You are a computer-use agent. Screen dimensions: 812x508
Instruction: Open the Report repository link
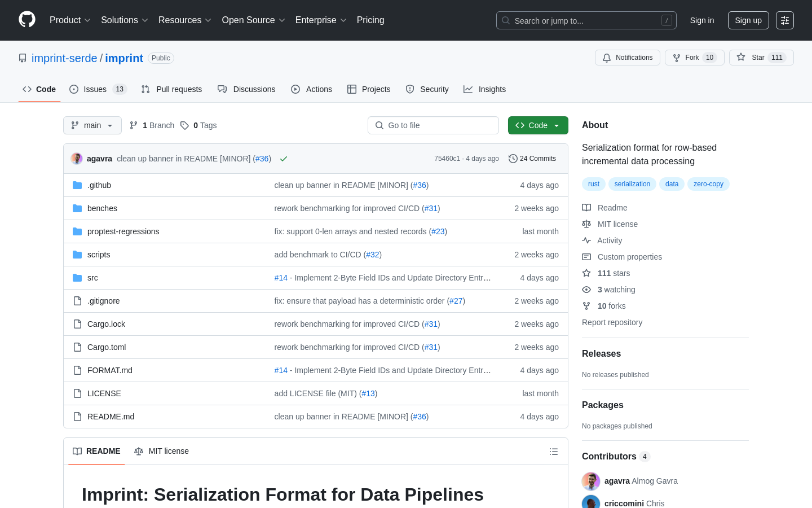click(612, 322)
